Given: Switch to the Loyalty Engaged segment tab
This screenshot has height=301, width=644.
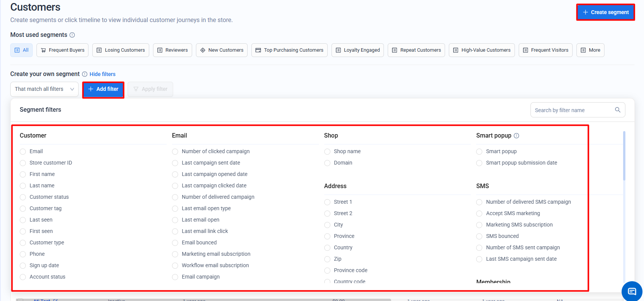Looking at the screenshot, I should point(358,50).
